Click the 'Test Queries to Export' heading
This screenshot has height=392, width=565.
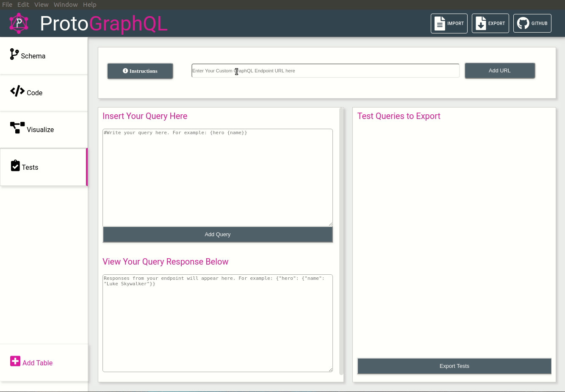click(399, 116)
